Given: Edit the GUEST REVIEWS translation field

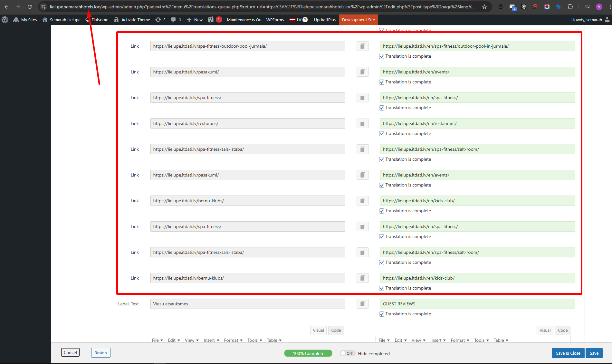Looking at the screenshot, I should coord(477,304).
